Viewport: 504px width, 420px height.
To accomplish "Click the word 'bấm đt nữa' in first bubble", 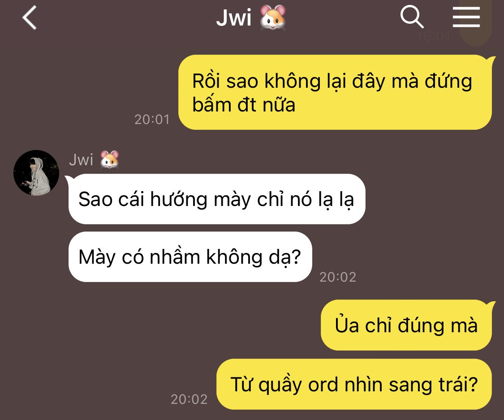I will 244,105.
